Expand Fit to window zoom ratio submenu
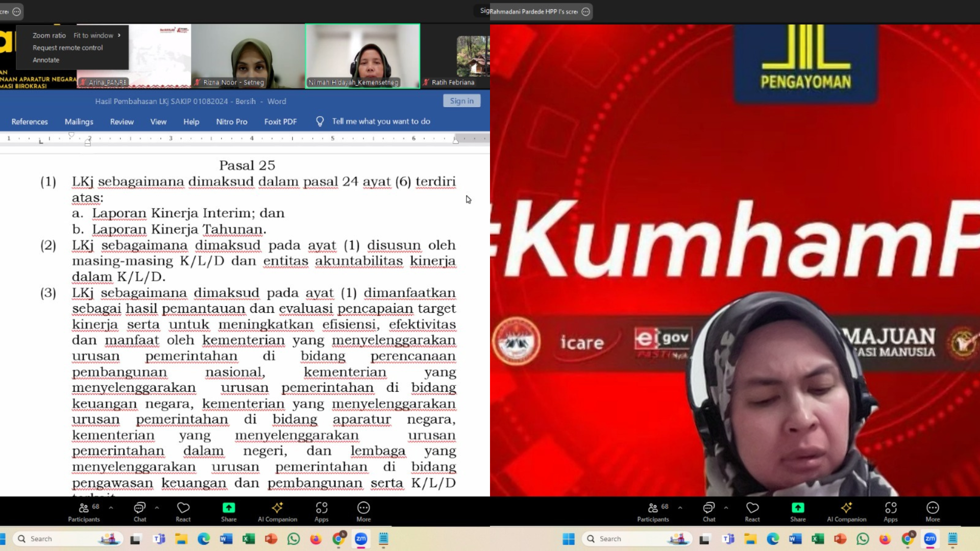 97,35
